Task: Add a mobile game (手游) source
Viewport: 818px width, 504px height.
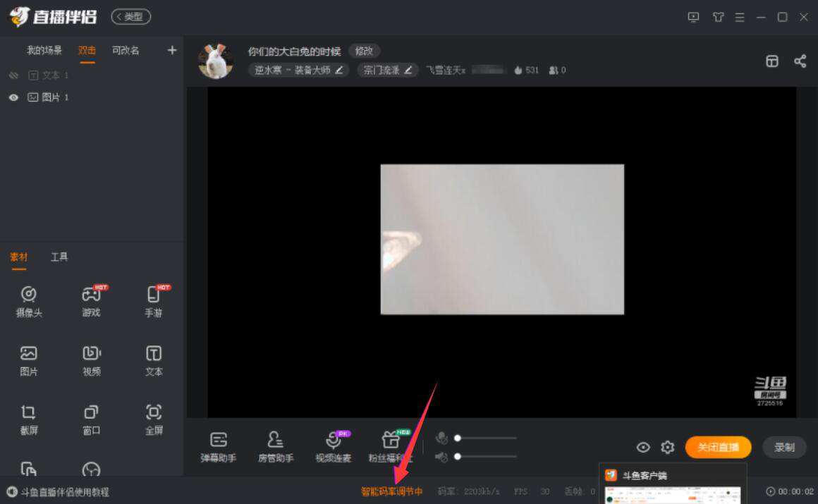Action: pyautogui.click(x=154, y=302)
